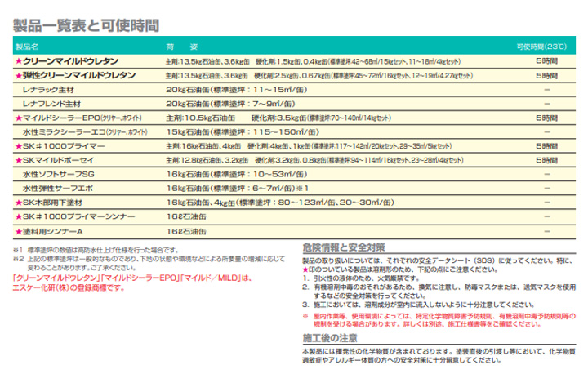This screenshot has height=374, width=588.
Task: Click the red star beside 弾性クリーンマイルドウレタン
Action: [x=18, y=75]
